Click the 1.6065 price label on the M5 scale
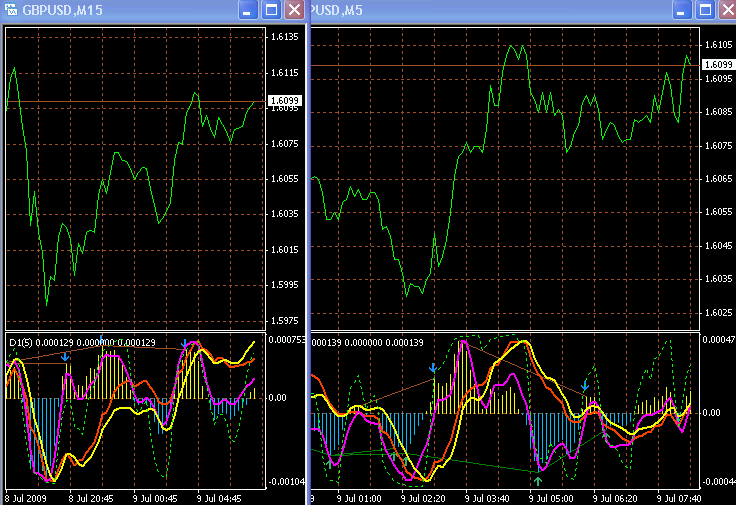This screenshot has height=505, width=736. point(718,179)
